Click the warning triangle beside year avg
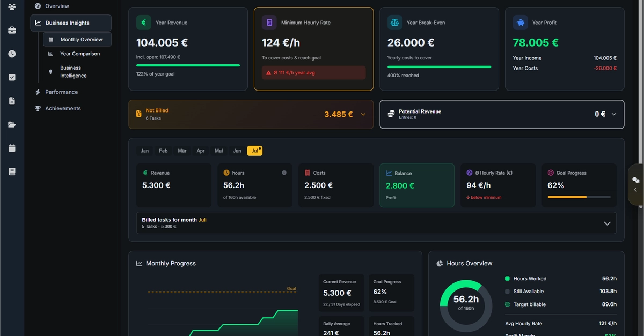The width and height of the screenshot is (644, 336). [x=269, y=72]
